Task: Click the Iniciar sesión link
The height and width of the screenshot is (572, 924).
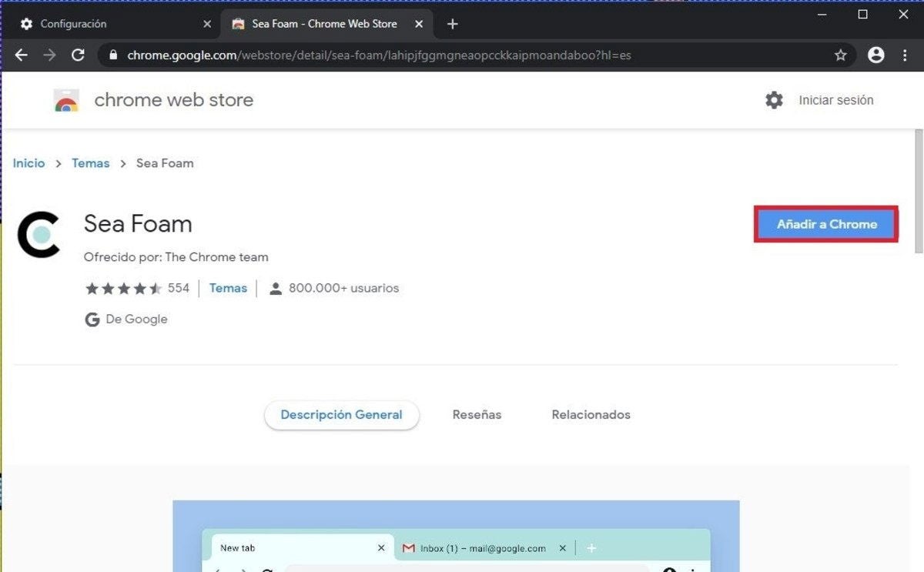Action: (835, 100)
